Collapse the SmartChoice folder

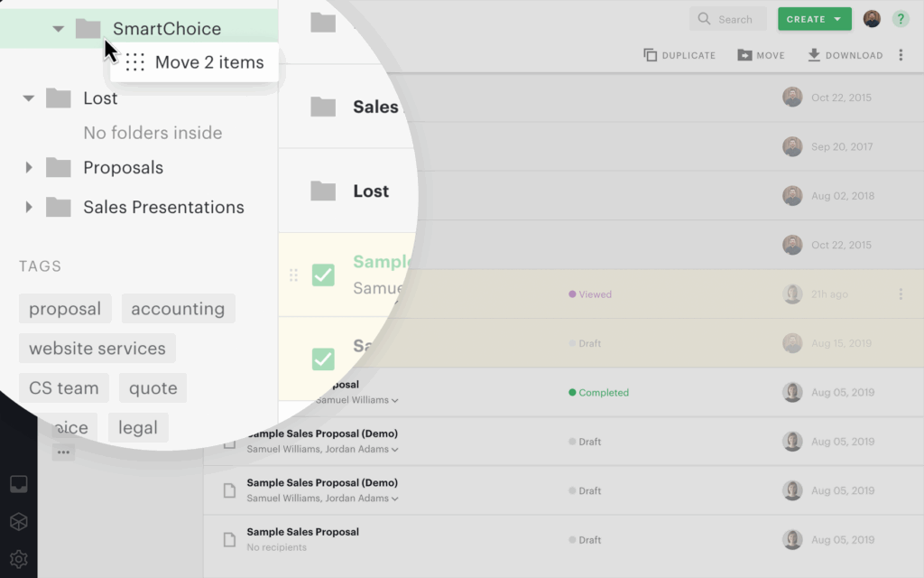pos(59,29)
